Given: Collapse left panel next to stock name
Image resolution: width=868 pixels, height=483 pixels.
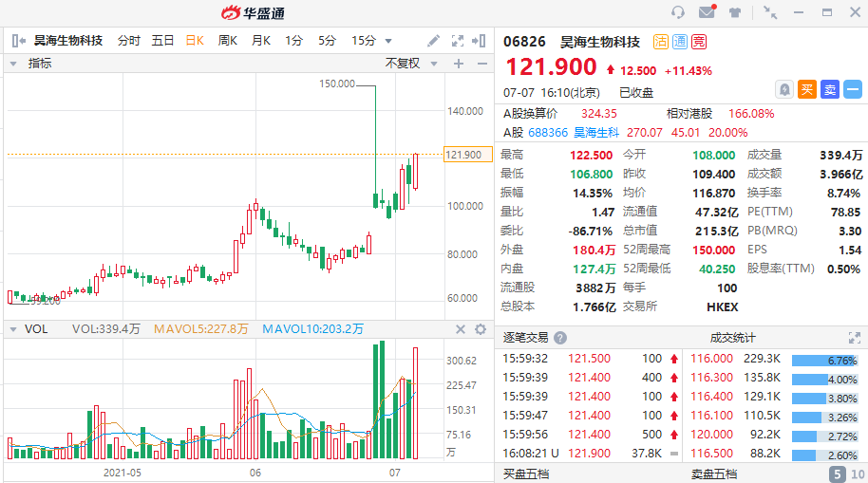Looking at the screenshot, I should click(x=18, y=41).
